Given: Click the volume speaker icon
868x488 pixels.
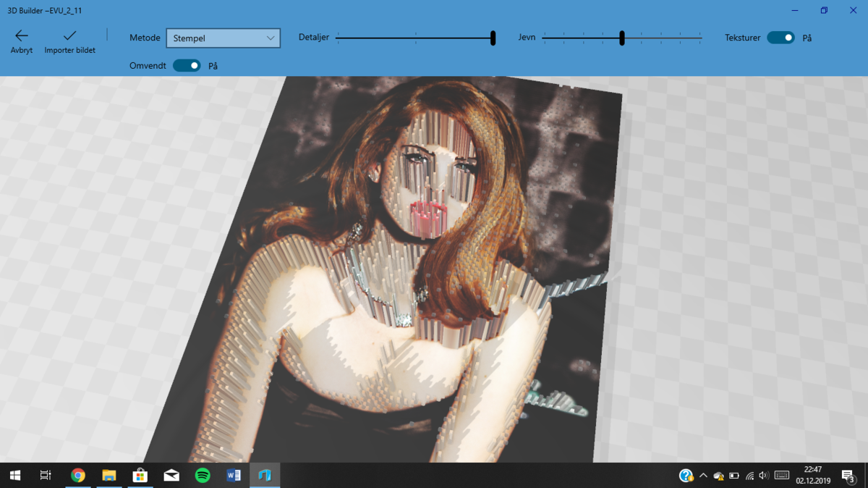Looking at the screenshot, I should click(765, 476).
